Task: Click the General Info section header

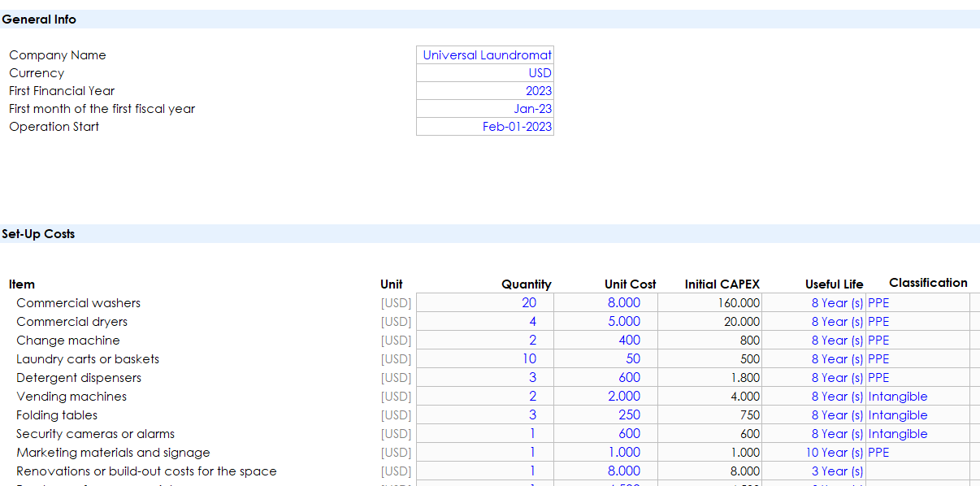Action: point(39,20)
